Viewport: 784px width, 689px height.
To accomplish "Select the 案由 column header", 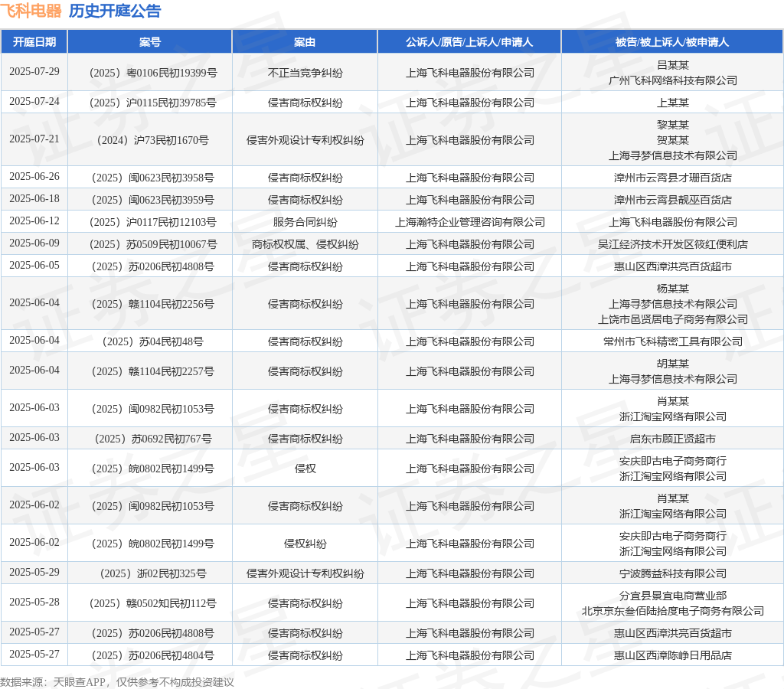I will tap(305, 42).
